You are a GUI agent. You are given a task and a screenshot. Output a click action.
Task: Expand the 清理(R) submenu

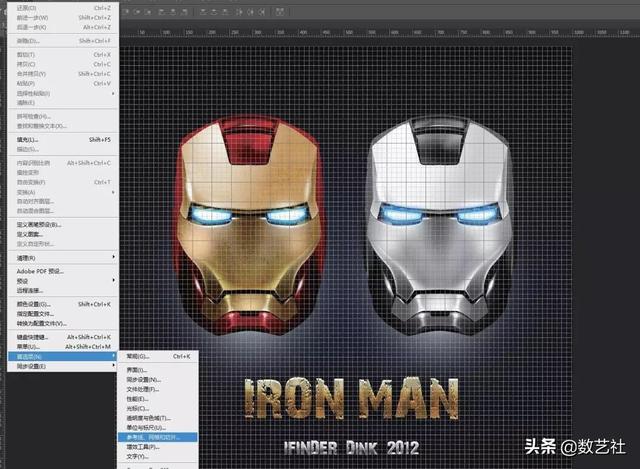(63, 258)
